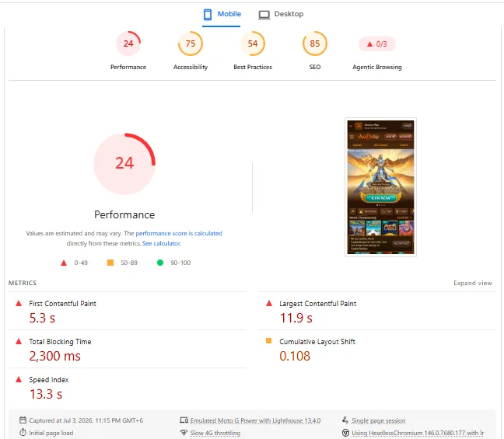Open 'Emulated Moto G Power with Lighthouse' details
The image size is (504, 439).
point(255,420)
